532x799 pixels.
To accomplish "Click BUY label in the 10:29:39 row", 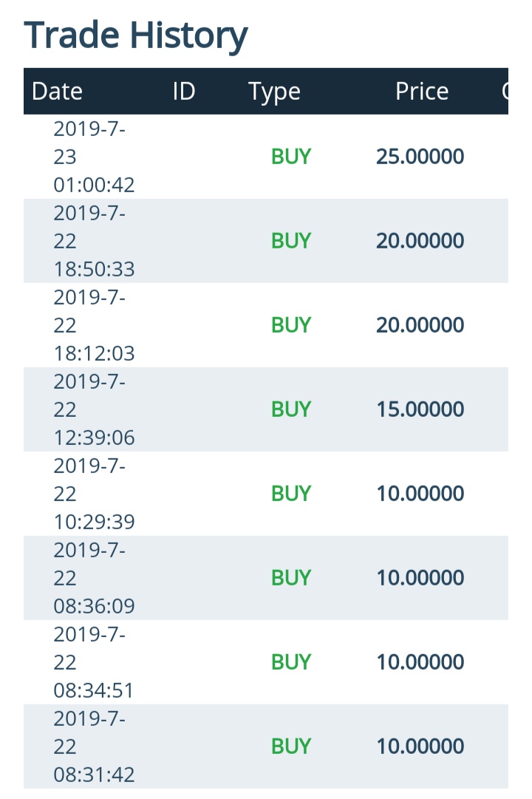I will click(x=291, y=494).
